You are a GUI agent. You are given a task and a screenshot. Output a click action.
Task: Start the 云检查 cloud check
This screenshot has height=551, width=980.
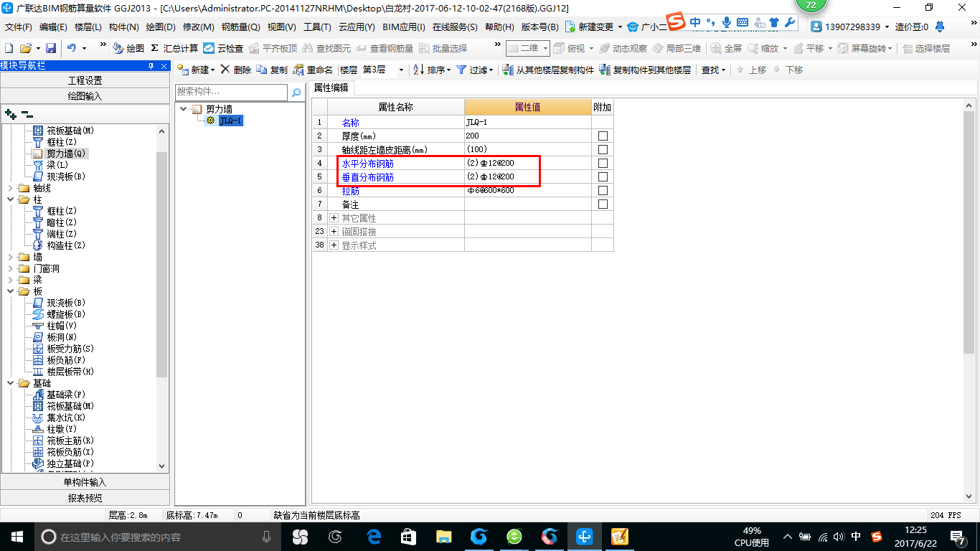point(223,48)
